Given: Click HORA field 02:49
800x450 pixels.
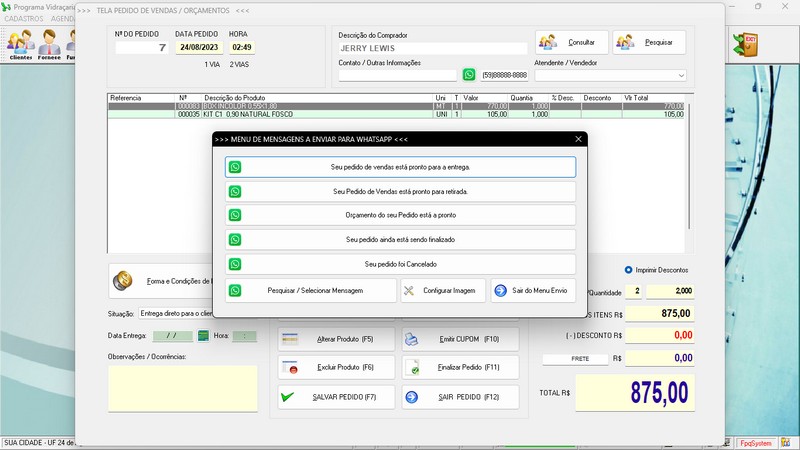Looking at the screenshot, I should pyautogui.click(x=242, y=47).
